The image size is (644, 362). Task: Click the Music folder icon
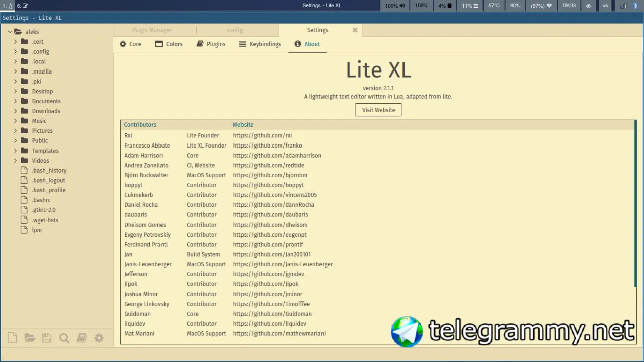point(24,121)
